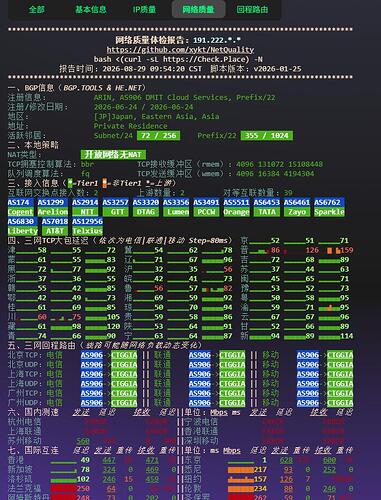Click the Sparkle label
This screenshot has height=500, width=381.
[329, 212]
